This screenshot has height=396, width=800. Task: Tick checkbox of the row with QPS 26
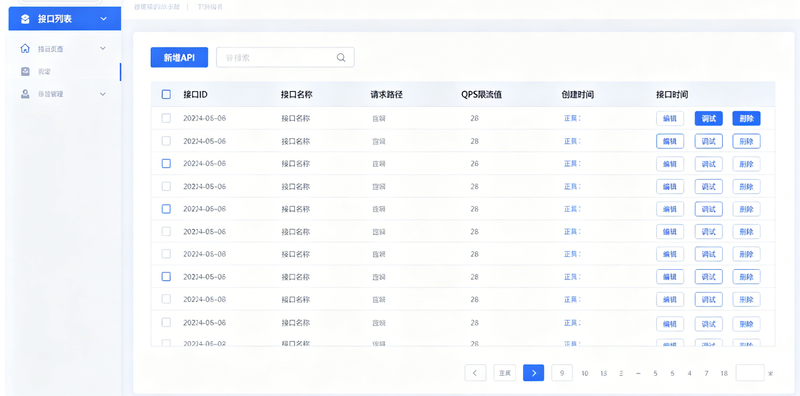tap(166, 164)
